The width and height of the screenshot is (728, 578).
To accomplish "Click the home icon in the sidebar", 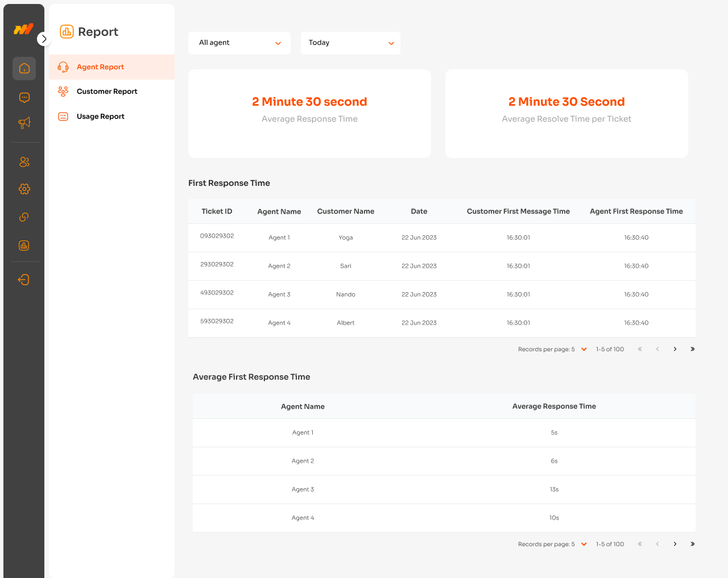I will point(24,68).
